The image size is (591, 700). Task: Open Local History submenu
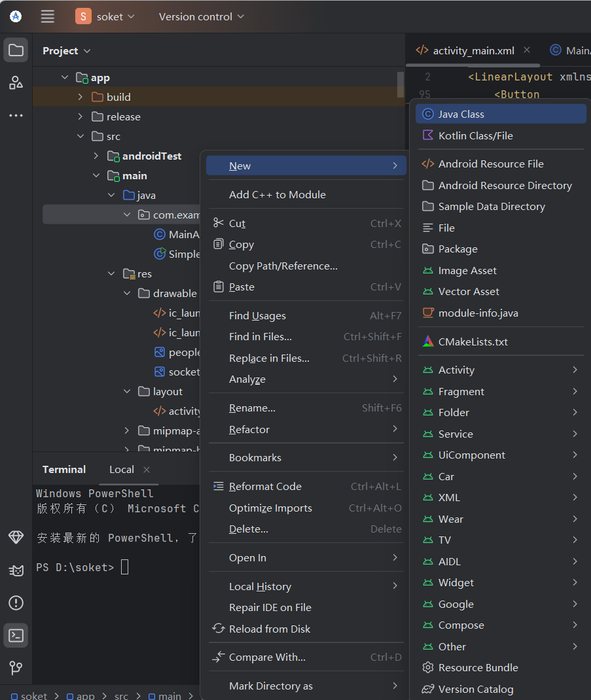306,586
